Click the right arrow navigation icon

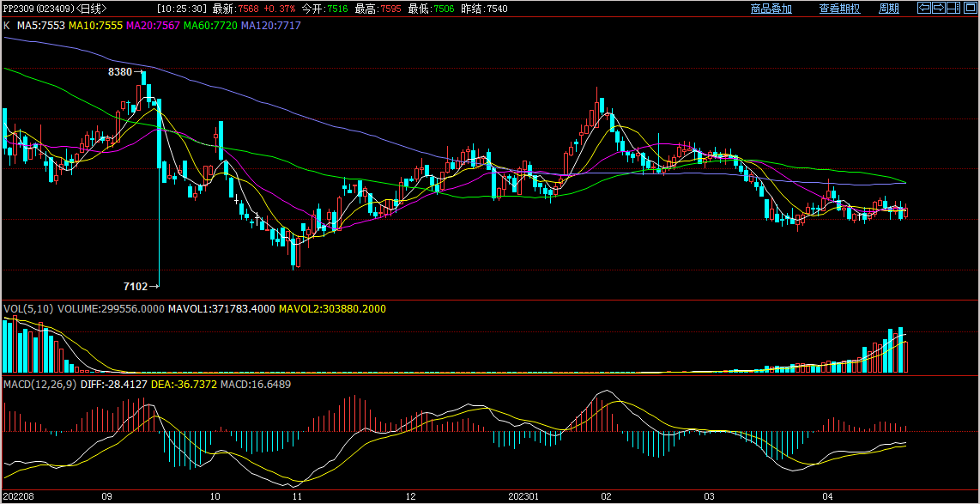[938, 8]
